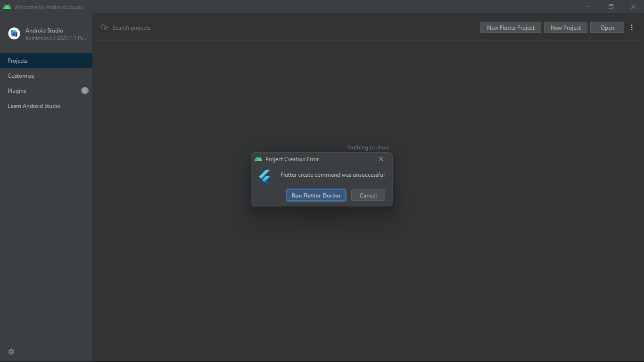Screen dimensions: 644x362
Task: Click the Android icon in the window title bar
Action: (x=7, y=7)
